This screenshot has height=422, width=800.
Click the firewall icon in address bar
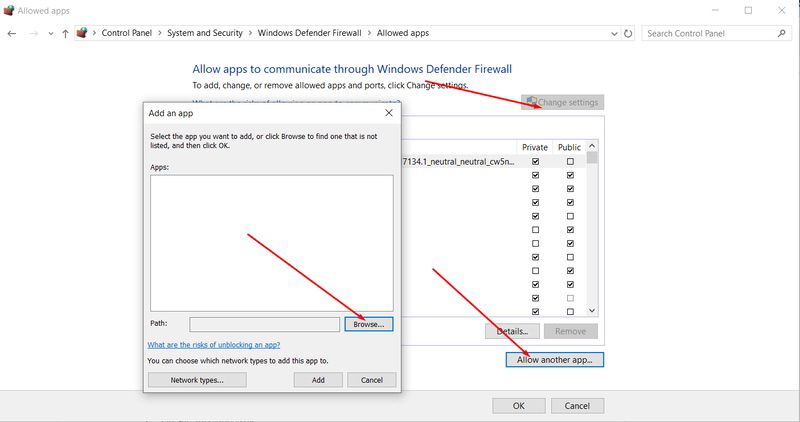point(82,33)
